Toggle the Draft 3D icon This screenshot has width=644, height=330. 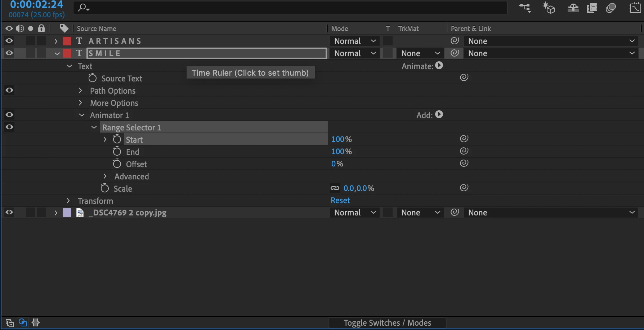pos(549,8)
